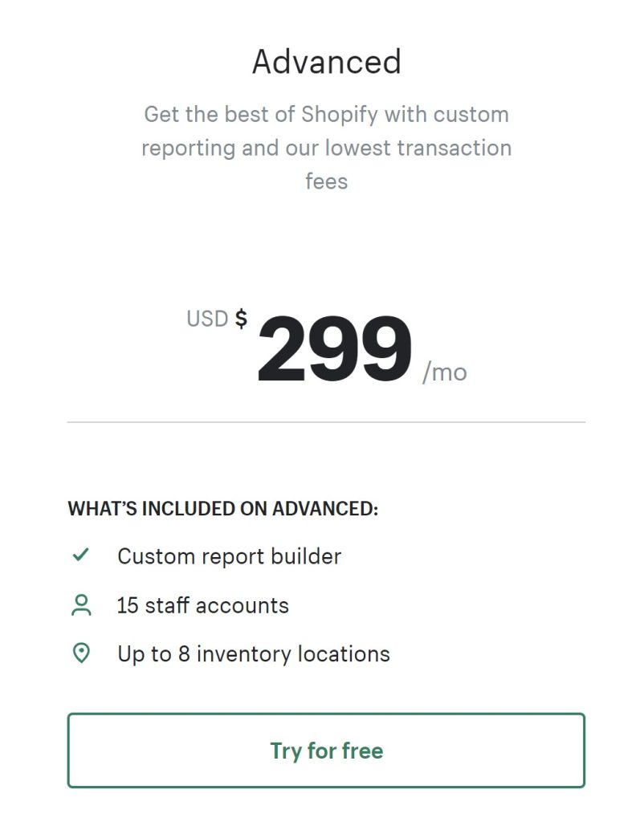
Task: Click the USD currency label
Action: pyautogui.click(x=207, y=319)
